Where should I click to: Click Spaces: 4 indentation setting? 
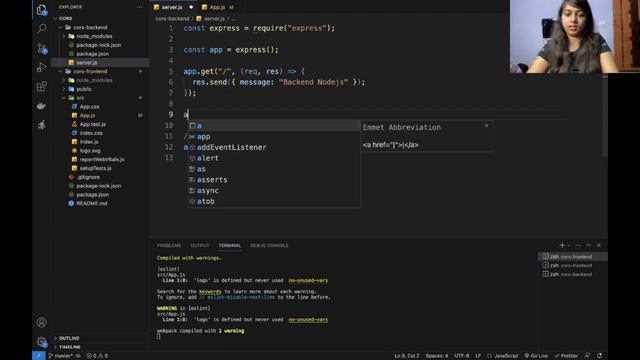pos(437,356)
